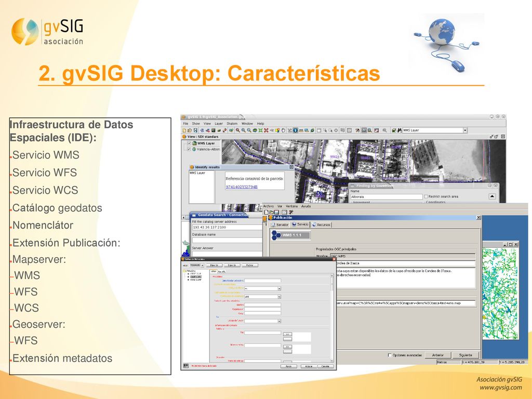The image size is (532, 399).
Task: Check the Opciones avanzadas checkbox
Action: click(x=390, y=355)
